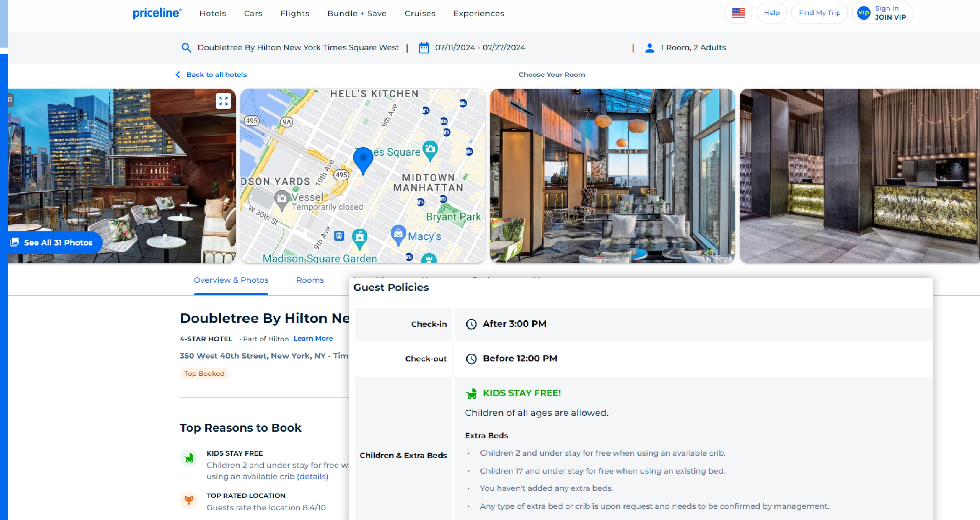Open the Cruises menu item

coord(420,13)
